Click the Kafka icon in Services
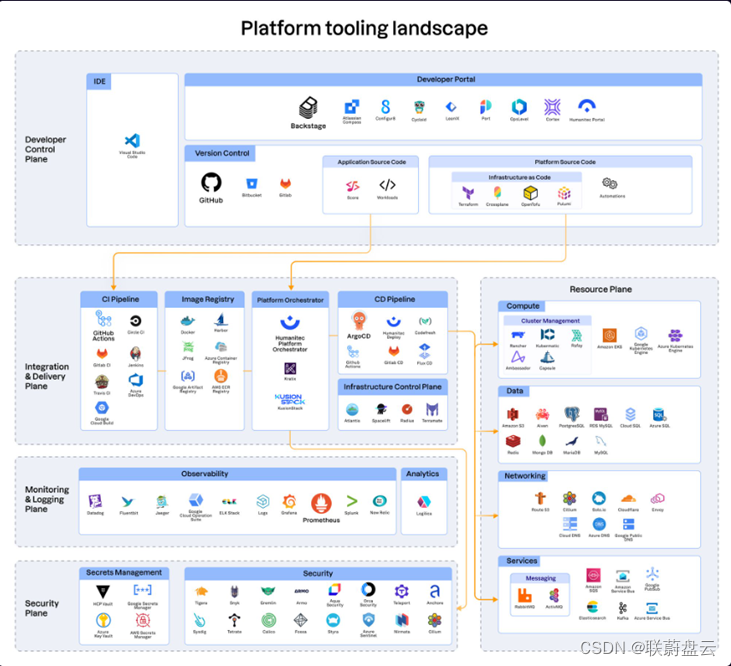The image size is (731, 666). (x=622, y=608)
